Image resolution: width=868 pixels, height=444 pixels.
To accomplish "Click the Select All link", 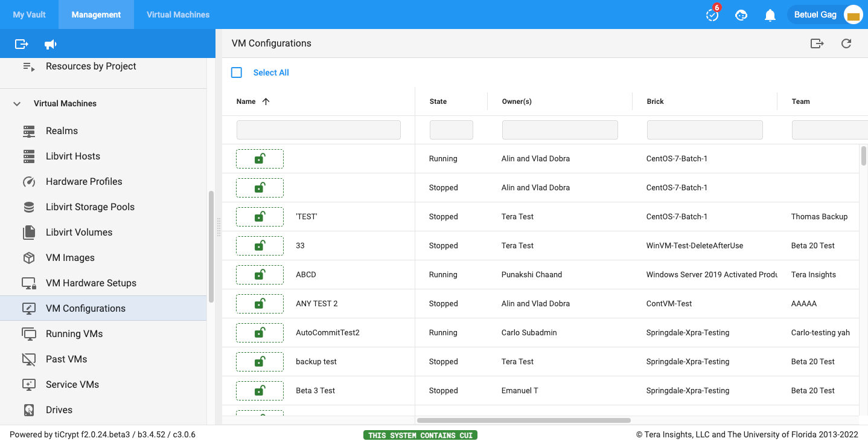I will click(271, 72).
